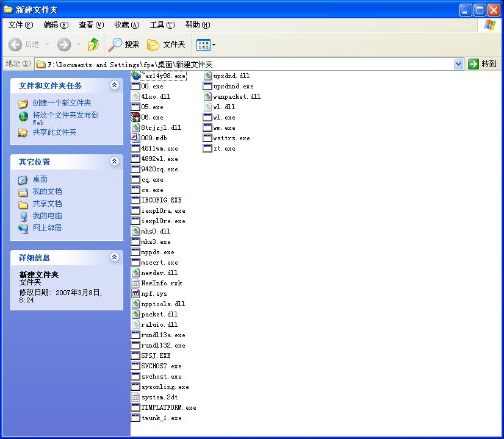Click inside the address path field
The width and height of the screenshot is (504, 439).
coord(244,64)
